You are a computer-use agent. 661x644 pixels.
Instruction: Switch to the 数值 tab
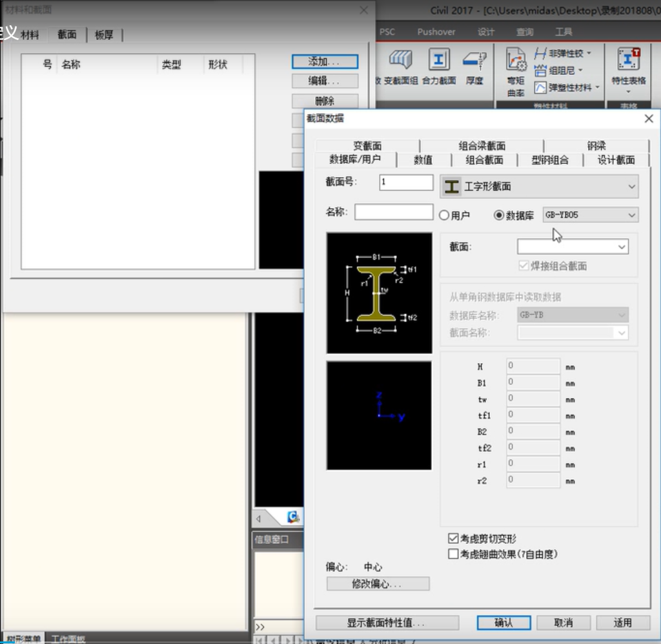(x=423, y=160)
